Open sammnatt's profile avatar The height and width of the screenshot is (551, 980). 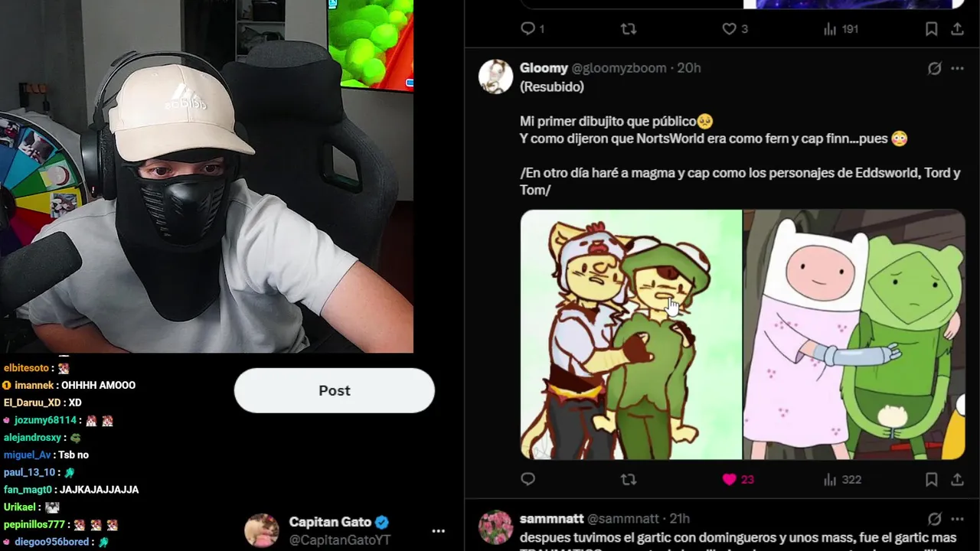(x=495, y=527)
